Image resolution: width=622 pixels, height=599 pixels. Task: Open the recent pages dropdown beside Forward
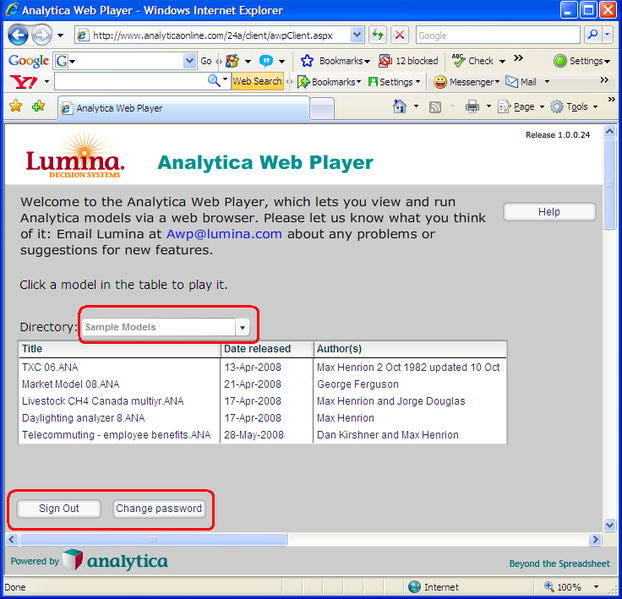60,35
